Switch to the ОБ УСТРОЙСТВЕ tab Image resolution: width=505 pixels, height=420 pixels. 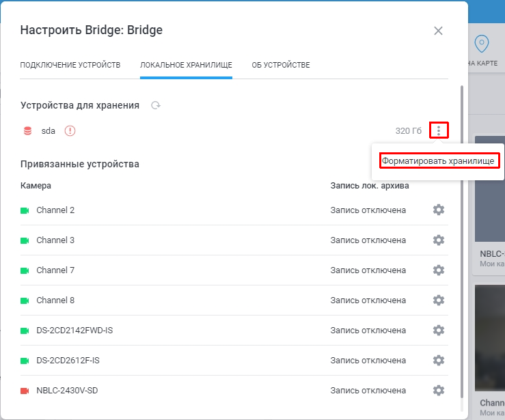click(x=281, y=65)
